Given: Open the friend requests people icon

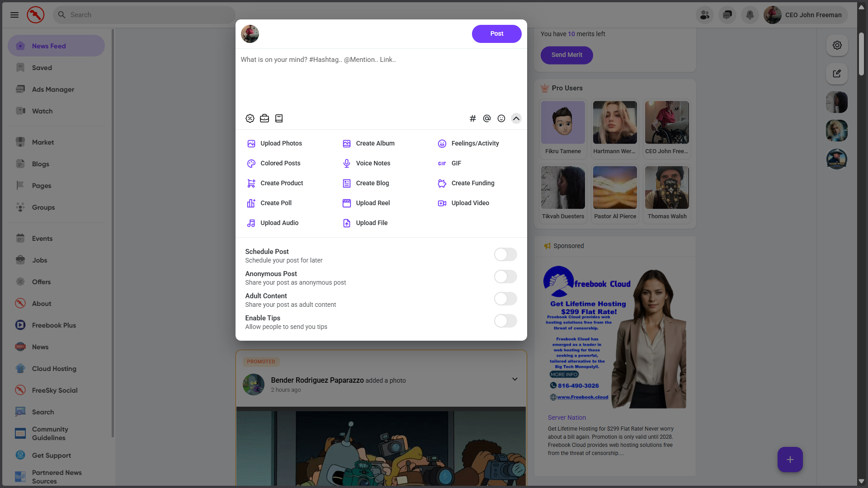Looking at the screenshot, I should pos(704,15).
